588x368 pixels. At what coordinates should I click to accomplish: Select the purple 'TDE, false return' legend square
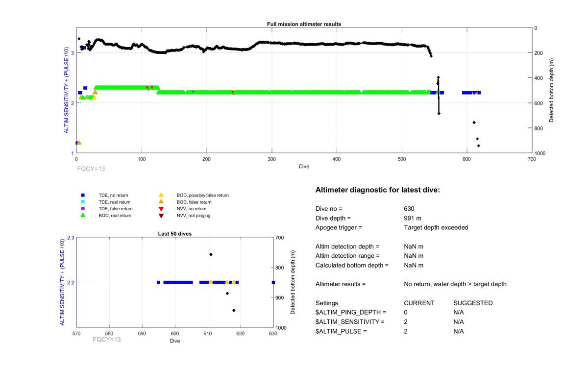point(83,209)
